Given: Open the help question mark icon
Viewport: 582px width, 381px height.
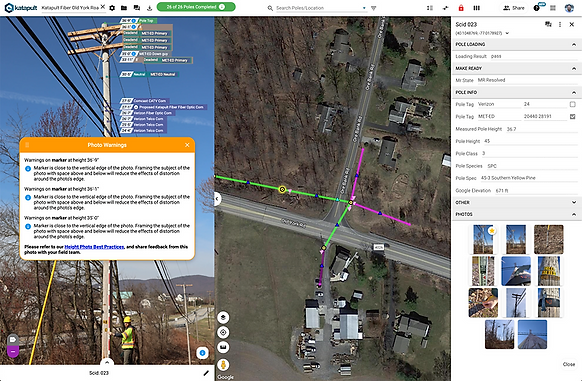Looking at the screenshot, I should pyautogui.click(x=537, y=8).
